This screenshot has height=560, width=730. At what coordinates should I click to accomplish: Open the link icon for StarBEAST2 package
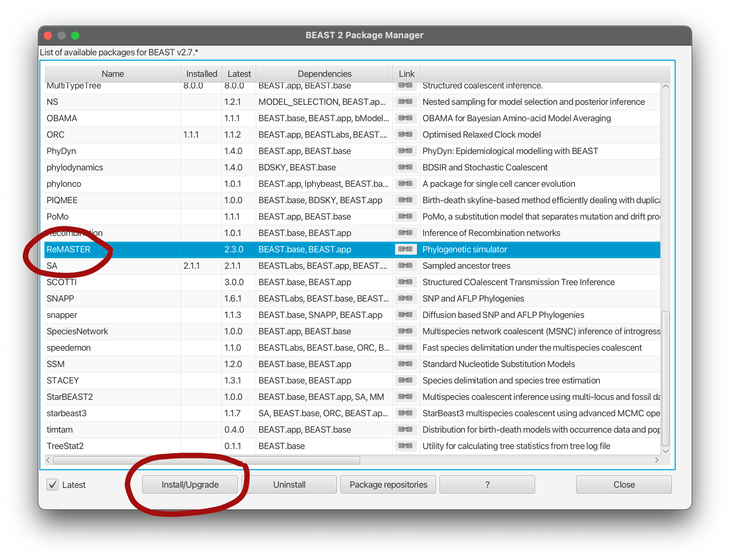click(405, 397)
